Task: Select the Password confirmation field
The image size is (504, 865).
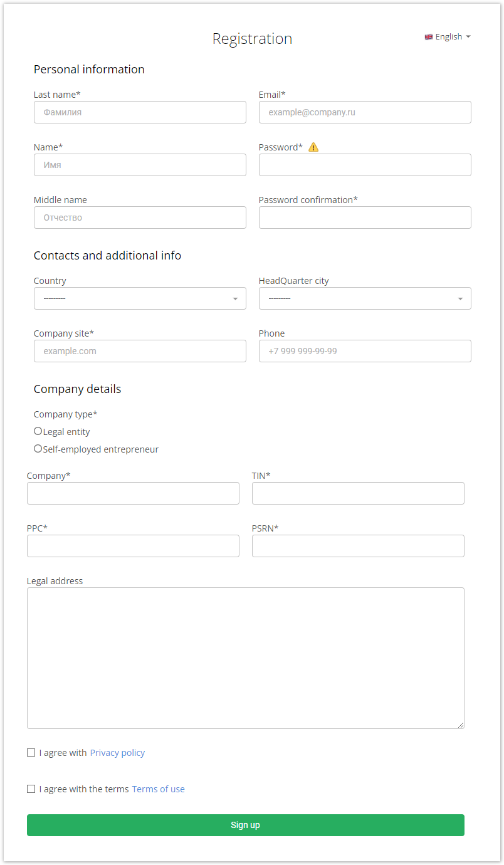Action: [x=365, y=218]
